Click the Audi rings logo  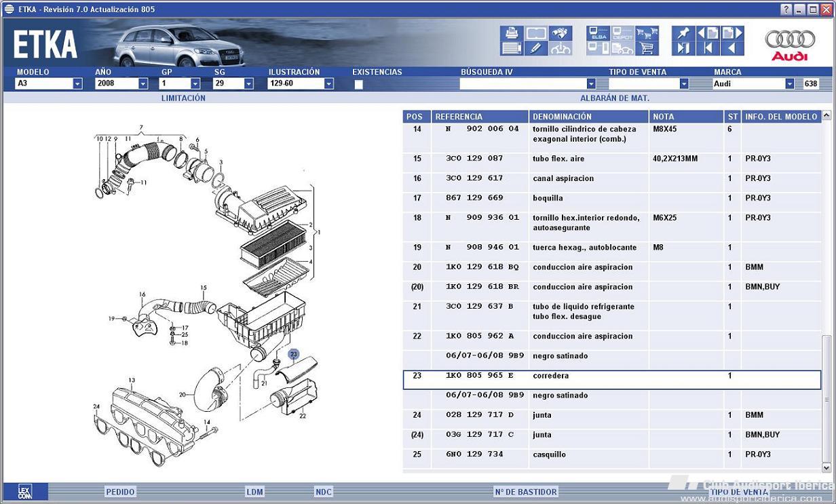789,44
